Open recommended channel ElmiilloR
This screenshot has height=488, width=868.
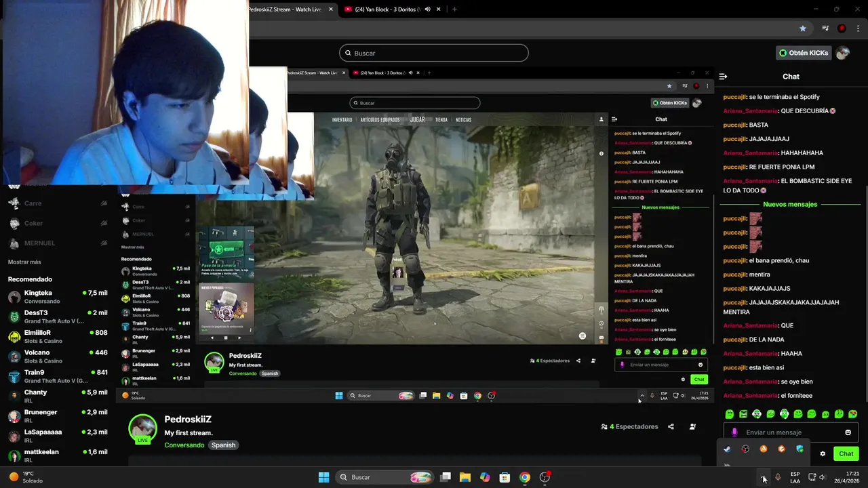coord(58,337)
